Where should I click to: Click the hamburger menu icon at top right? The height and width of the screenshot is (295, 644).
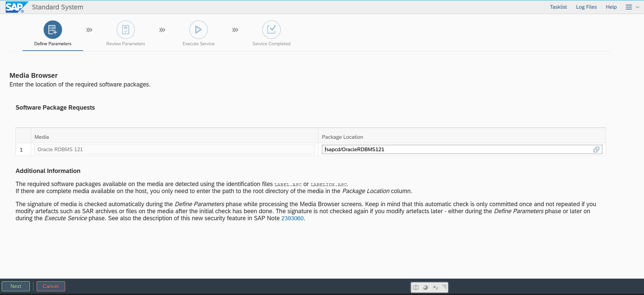pos(629,7)
